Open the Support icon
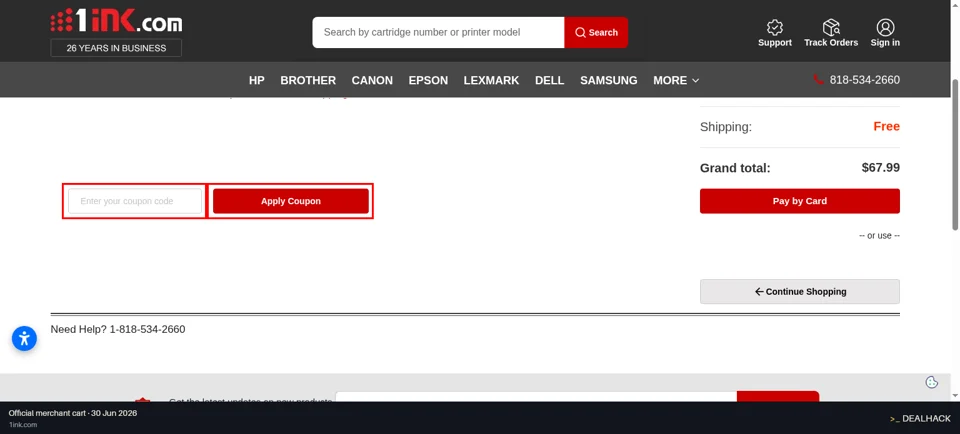This screenshot has width=960, height=434. coord(774,33)
